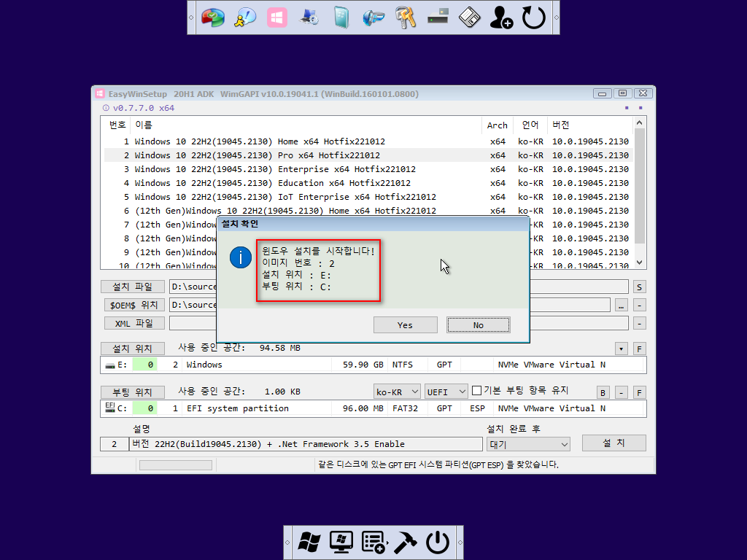747x560 pixels.
Task: Click the add user icon in top dock
Action: (x=501, y=17)
